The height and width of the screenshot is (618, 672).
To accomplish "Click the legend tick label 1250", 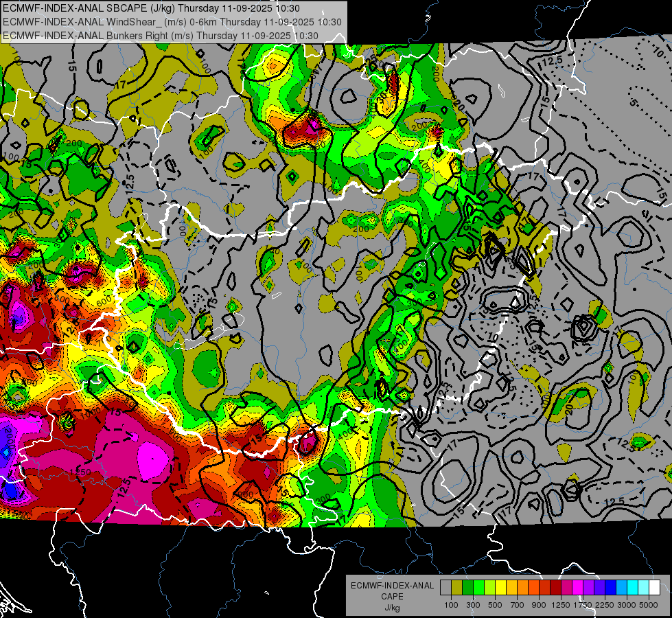I will coord(561,605).
